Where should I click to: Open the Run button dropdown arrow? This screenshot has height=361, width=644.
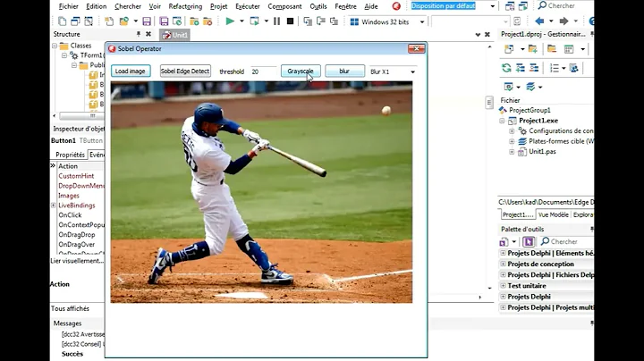coord(241,21)
